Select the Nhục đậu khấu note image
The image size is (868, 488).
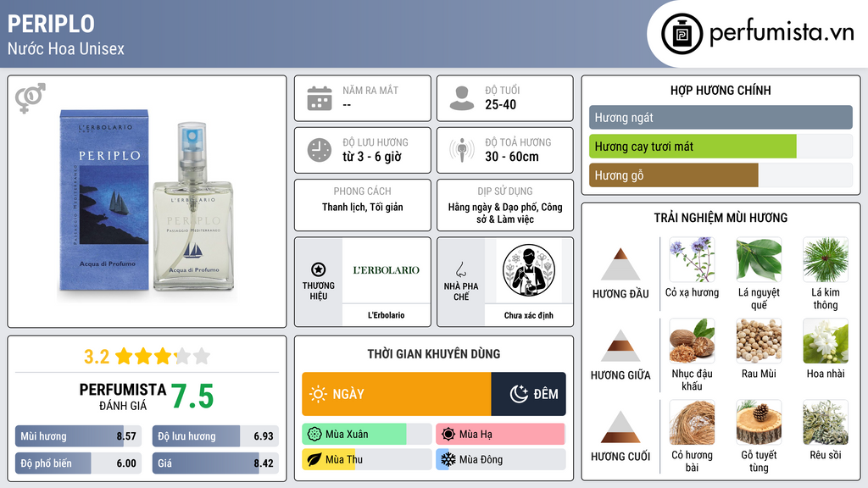(x=692, y=341)
